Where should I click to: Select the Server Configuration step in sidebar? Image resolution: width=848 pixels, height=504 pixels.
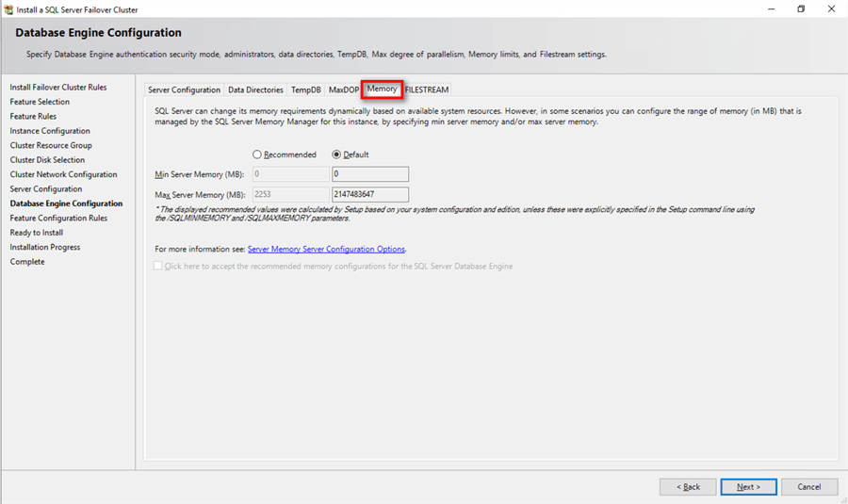coord(46,189)
